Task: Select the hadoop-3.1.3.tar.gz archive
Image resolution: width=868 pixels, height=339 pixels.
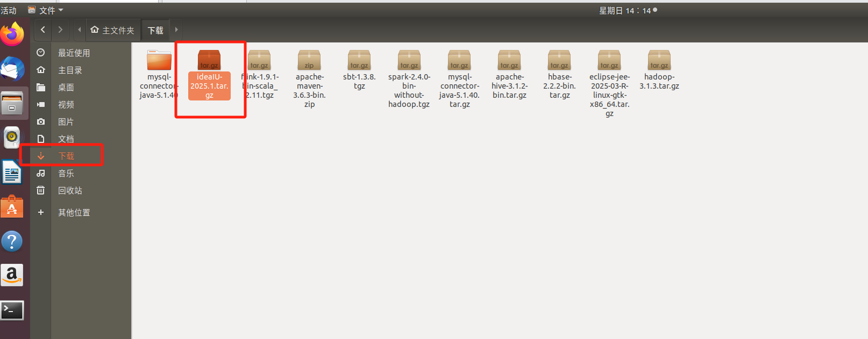Action: [659, 60]
